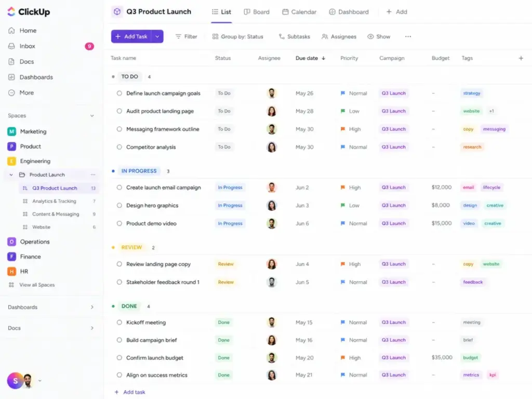Mark Create launch email campaign complete
This screenshot has height=399, width=532.
click(119, 187)
